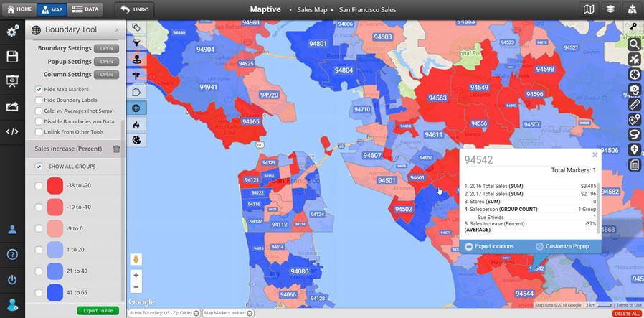Delete the Sales increase grouping via trash icon
Screen dimensions: 644x318
[x=117, y=149]
